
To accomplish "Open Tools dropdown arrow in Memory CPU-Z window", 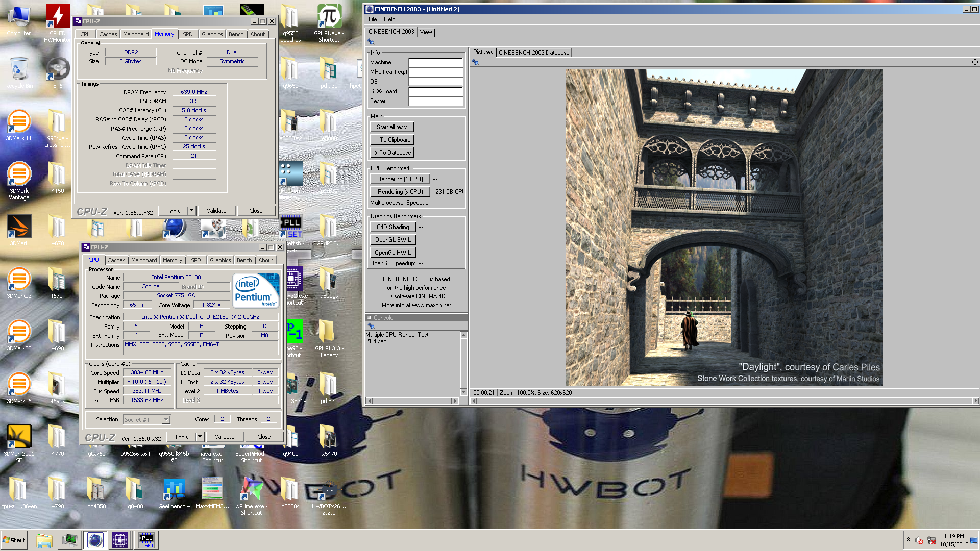I will (191, 211).
